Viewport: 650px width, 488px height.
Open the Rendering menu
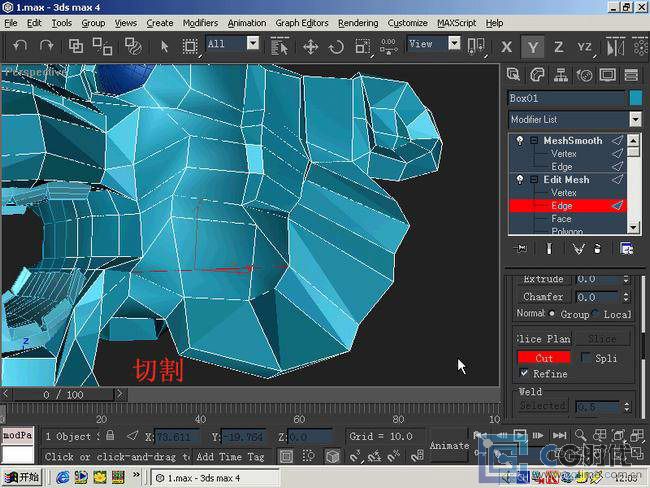tap(358, 23)
